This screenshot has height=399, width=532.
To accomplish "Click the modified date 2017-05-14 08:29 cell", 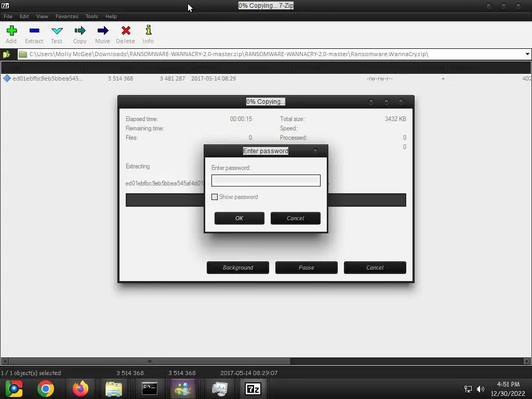I will coord(214,78).
